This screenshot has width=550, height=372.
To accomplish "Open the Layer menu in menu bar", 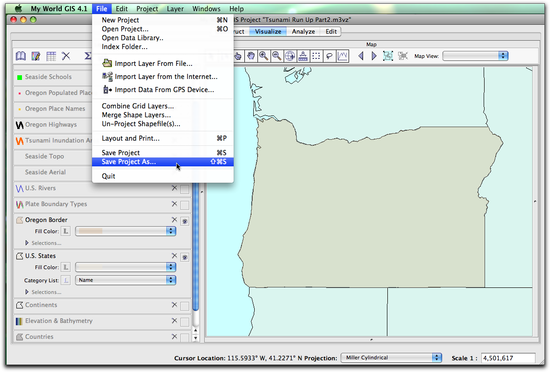I will (175, 8).
